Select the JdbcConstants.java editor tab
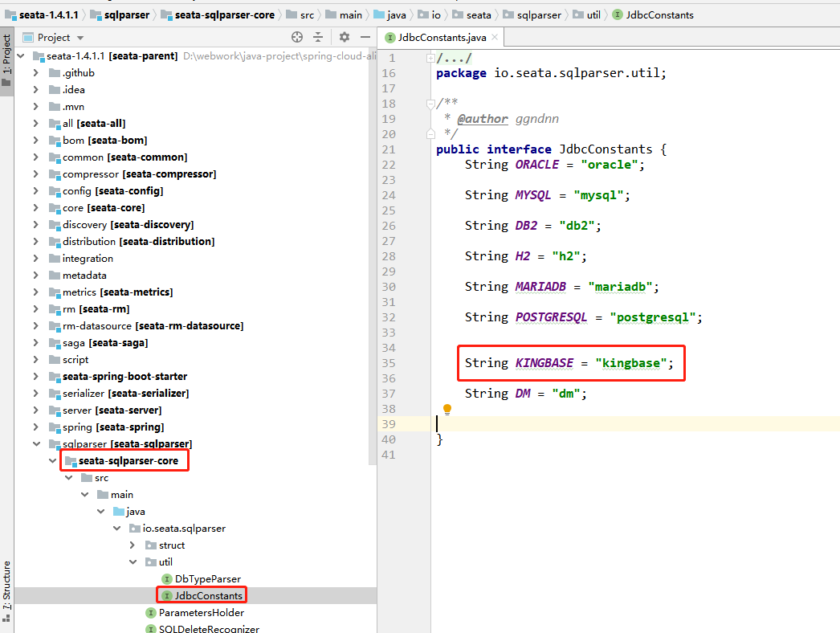The height and width of the screenshot is (633, 840). pos(440,37)
